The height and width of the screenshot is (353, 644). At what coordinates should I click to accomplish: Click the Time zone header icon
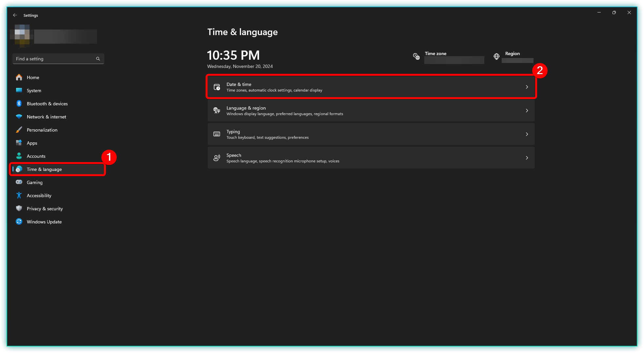(x=416, y=56)
